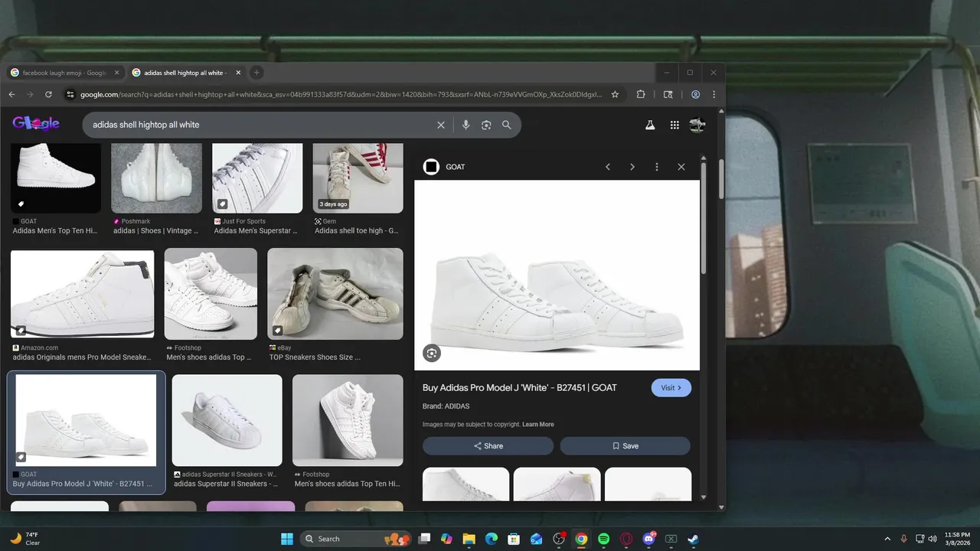
Task: Go back in the browser
Action: 11,94
